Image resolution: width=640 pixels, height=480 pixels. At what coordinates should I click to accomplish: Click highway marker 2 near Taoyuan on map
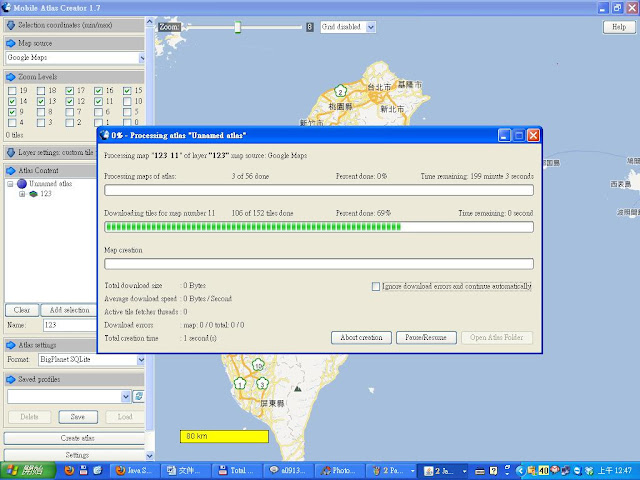point(340,91)
